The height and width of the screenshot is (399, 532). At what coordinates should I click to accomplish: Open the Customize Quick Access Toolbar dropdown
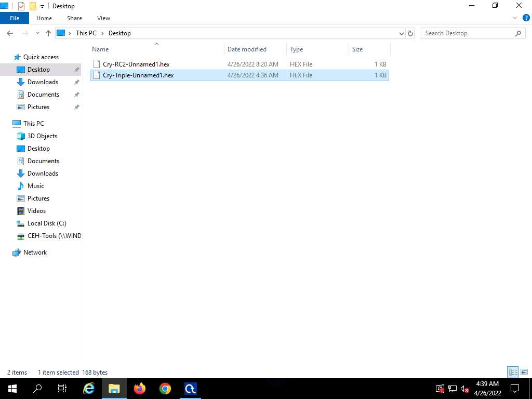(x=43, y=6)
